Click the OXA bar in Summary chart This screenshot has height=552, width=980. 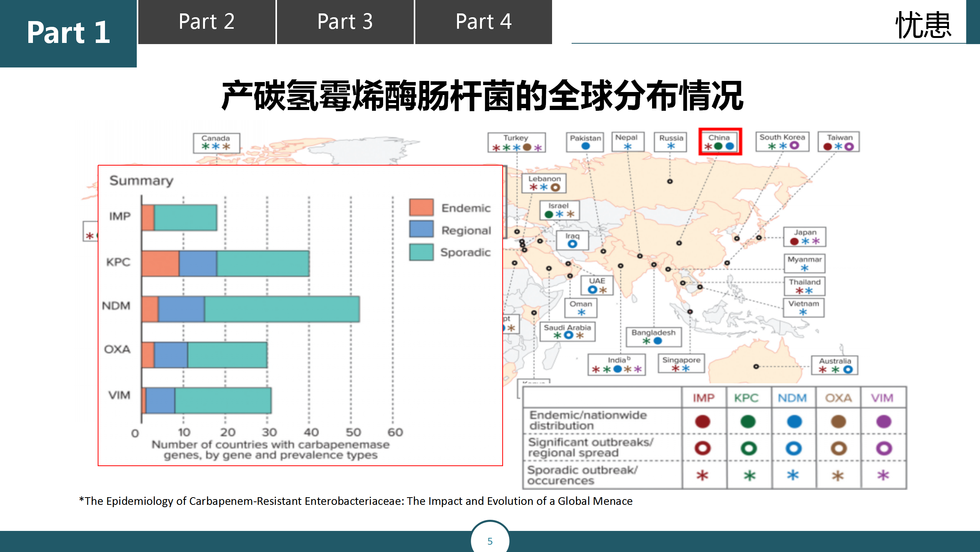205,355
